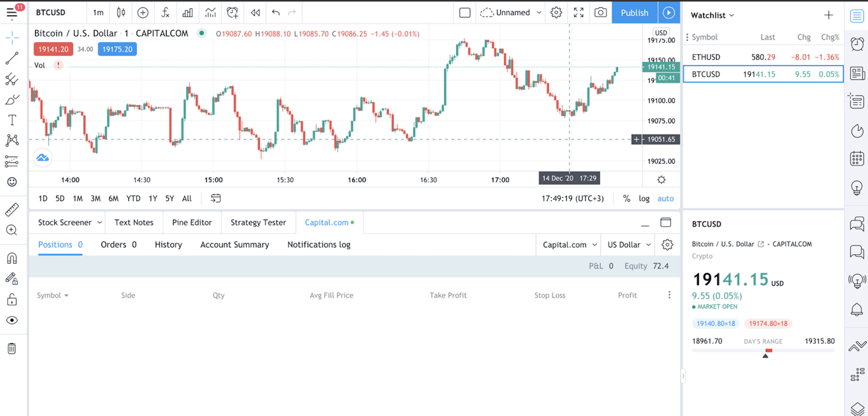Open the US Dollar currency dropdown
868x416 pixels.
pyautogui.click(x=628, y=245)
